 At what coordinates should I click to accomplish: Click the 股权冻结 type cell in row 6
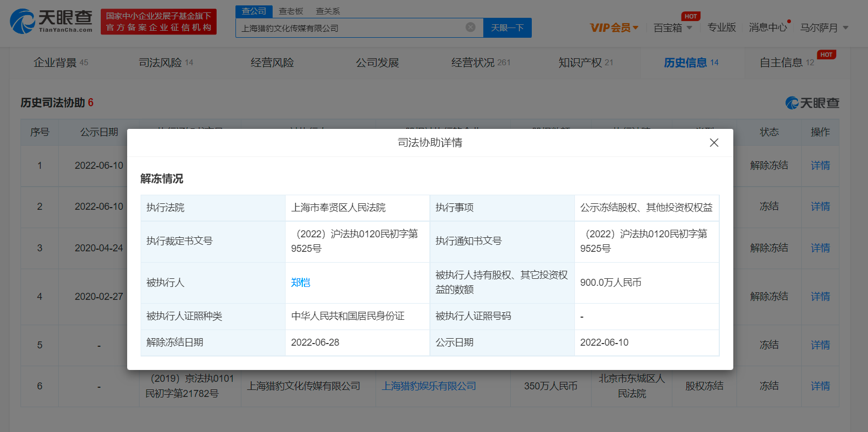tap(704, 386)
